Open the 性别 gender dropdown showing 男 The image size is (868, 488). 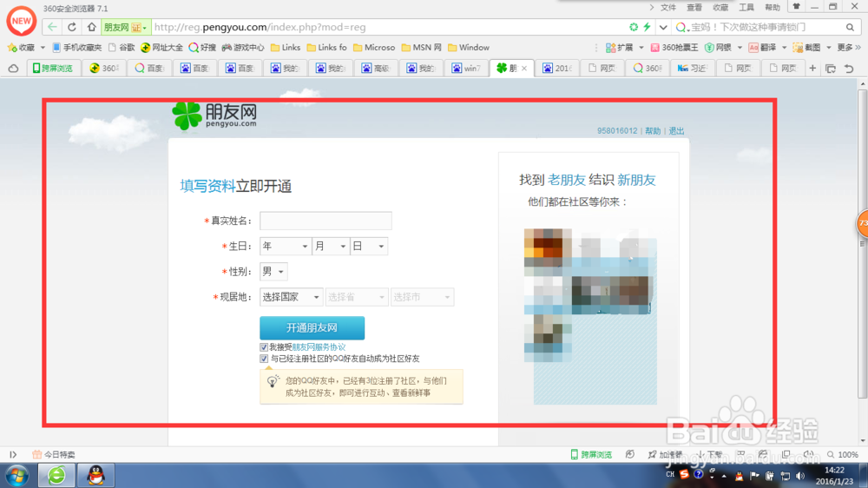coord(273,272)
